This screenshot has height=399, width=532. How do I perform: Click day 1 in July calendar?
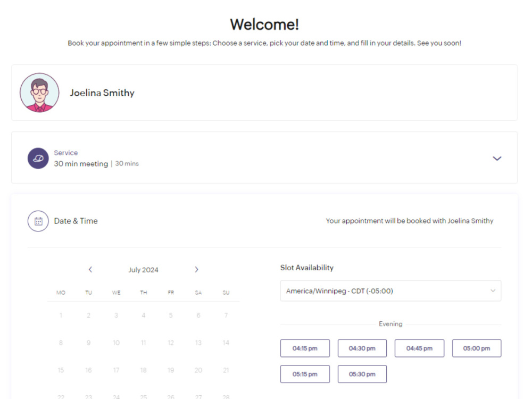tap(61, 315)
